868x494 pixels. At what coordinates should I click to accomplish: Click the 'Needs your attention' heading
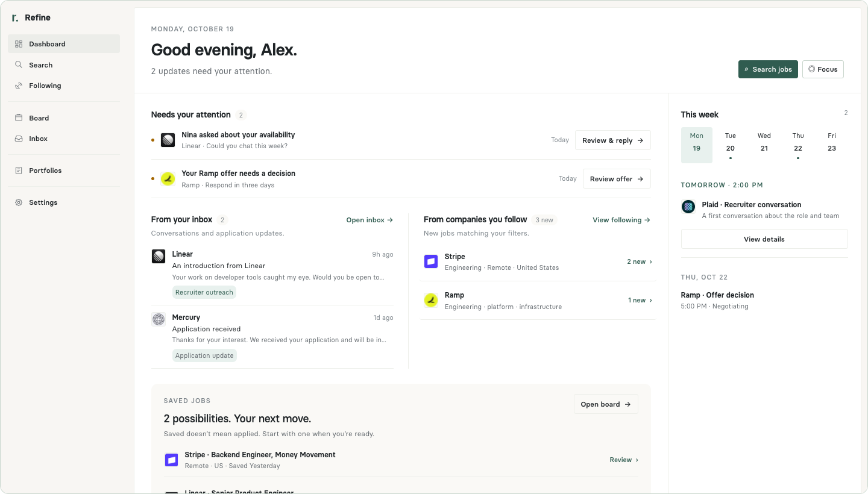click(190, 114)
